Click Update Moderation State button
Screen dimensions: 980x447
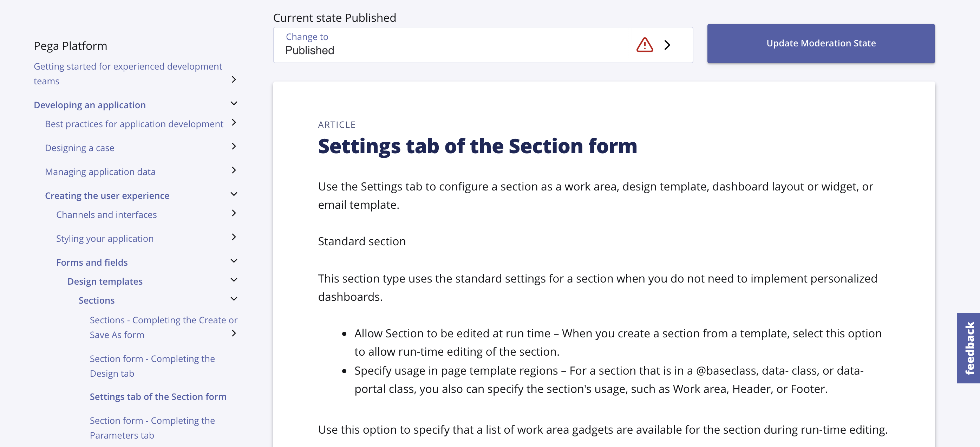(820, 43)
